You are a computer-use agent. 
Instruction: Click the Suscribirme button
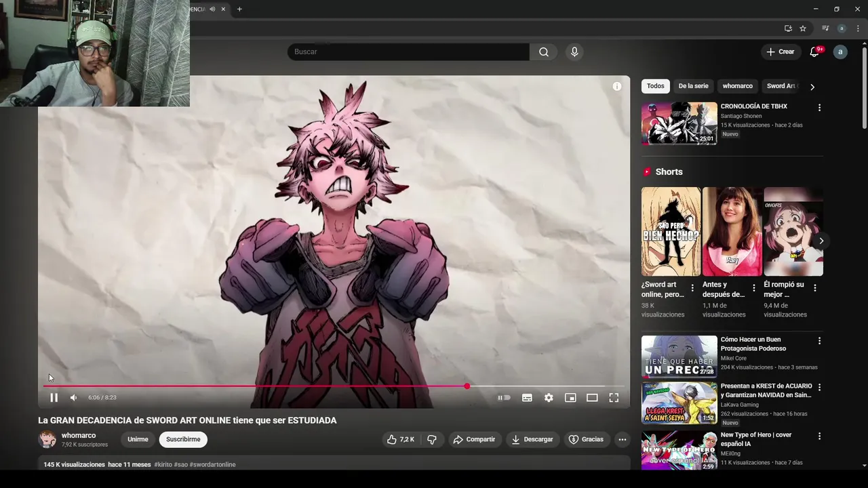click(x=183, y=439)
